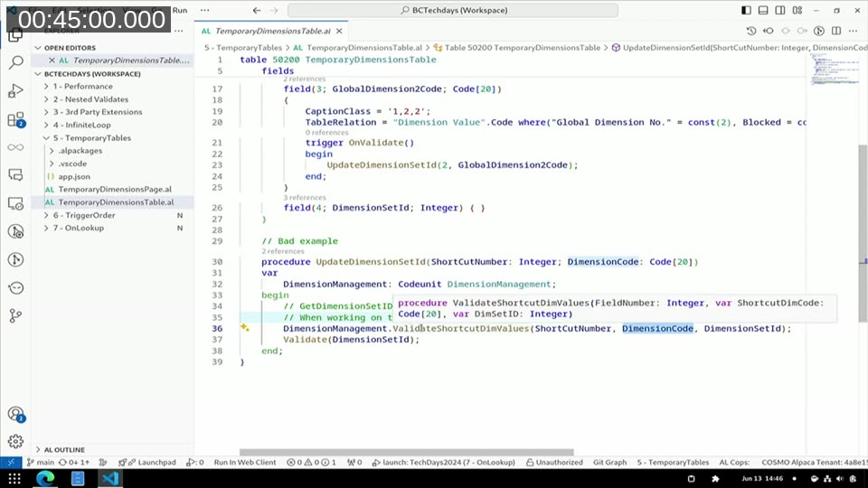868x488 pixels.
Task: Click the remote window indicator in status bar
Action: pos(11,462)
